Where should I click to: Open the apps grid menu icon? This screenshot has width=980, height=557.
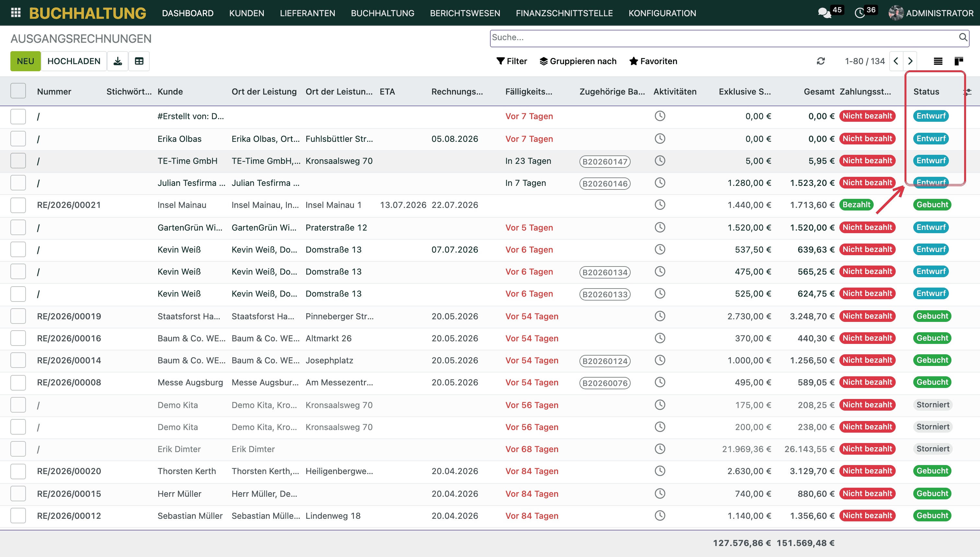point(16,13)
